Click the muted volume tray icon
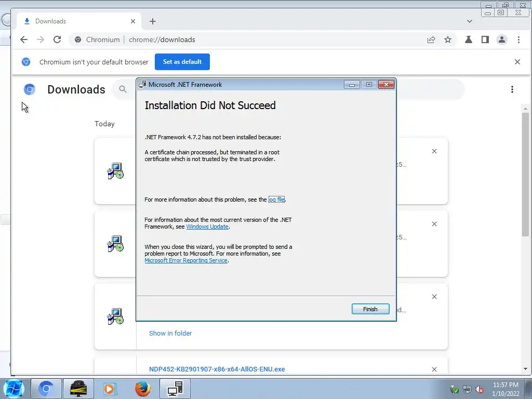The image size is (532, 399). (x=480, y=390)
